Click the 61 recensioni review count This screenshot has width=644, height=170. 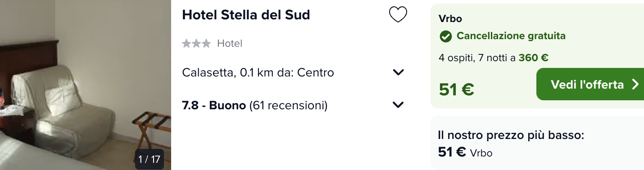(x=288, y=106)
